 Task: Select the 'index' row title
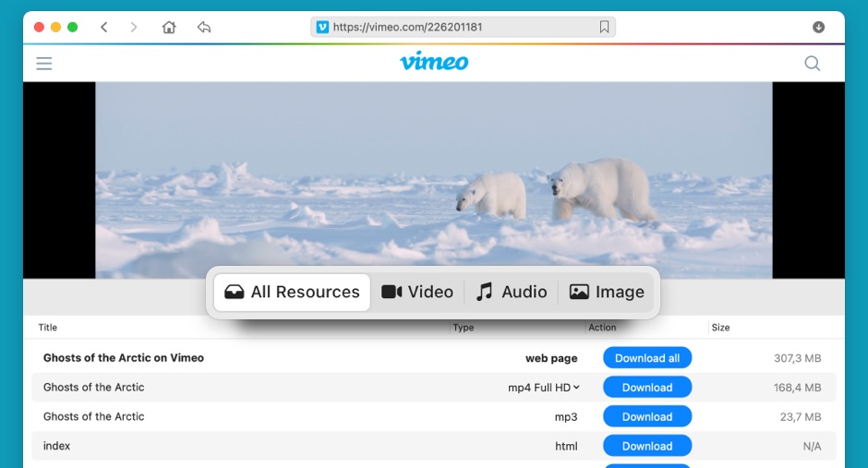tap(56, 446)
